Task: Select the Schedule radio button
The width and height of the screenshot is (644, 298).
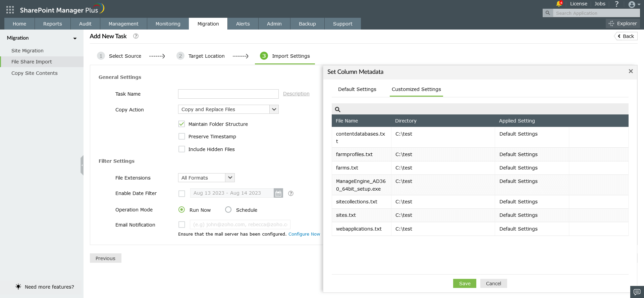Action: (x=228, y=210)
